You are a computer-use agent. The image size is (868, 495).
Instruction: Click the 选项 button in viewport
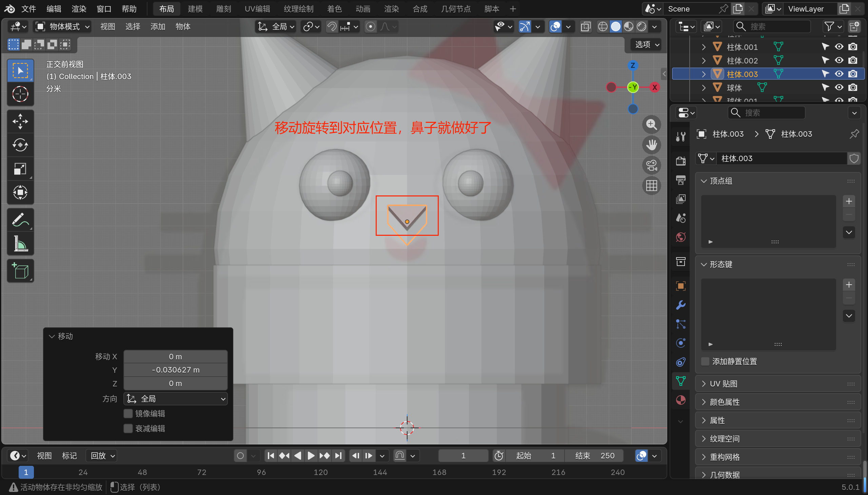click(647, 44)
